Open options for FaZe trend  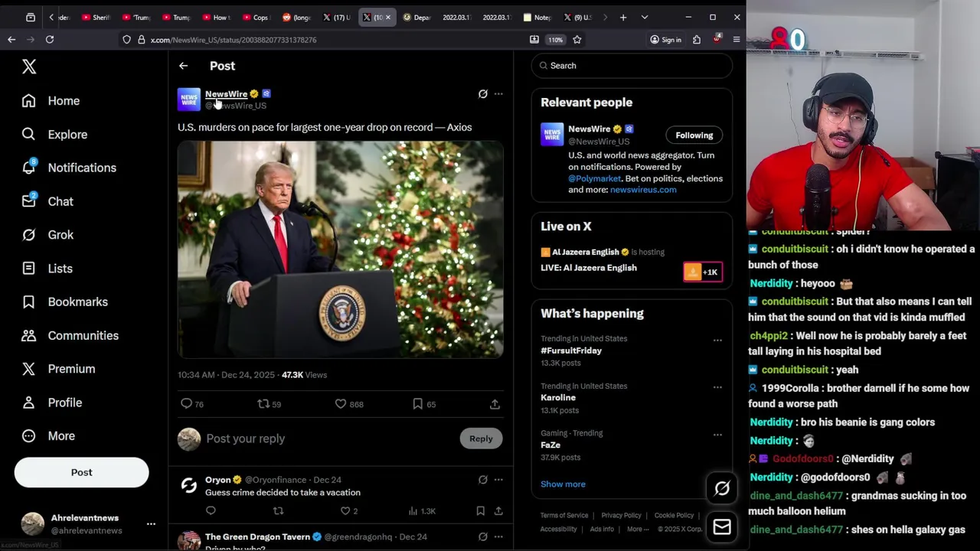coord(717,434)
